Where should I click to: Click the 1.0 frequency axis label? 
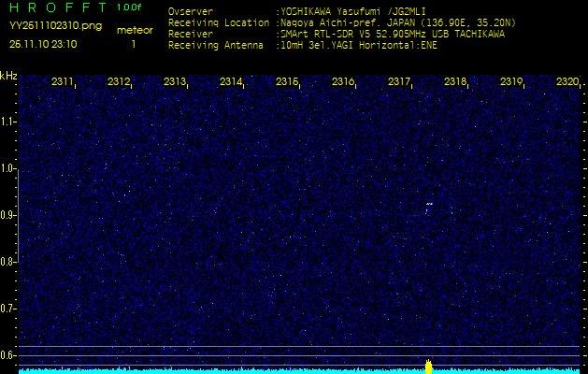(8, 168)
